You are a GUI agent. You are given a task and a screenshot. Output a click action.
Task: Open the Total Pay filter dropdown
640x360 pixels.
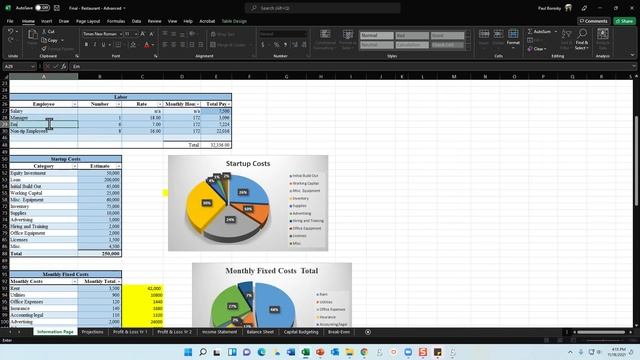pyautogui.click(x=229, y=104)
